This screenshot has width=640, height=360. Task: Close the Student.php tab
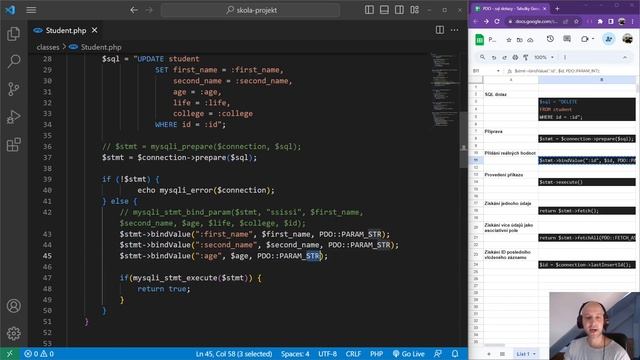click(95, 30)
